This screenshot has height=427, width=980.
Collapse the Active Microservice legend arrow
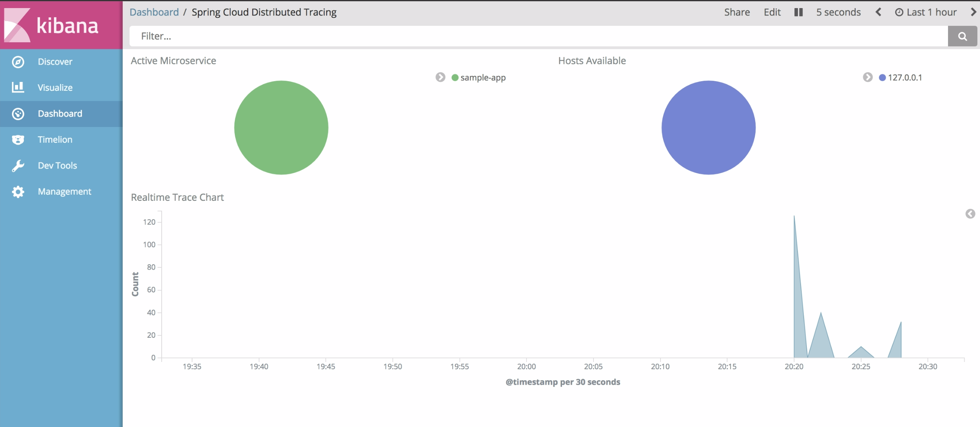pos(440,77)
